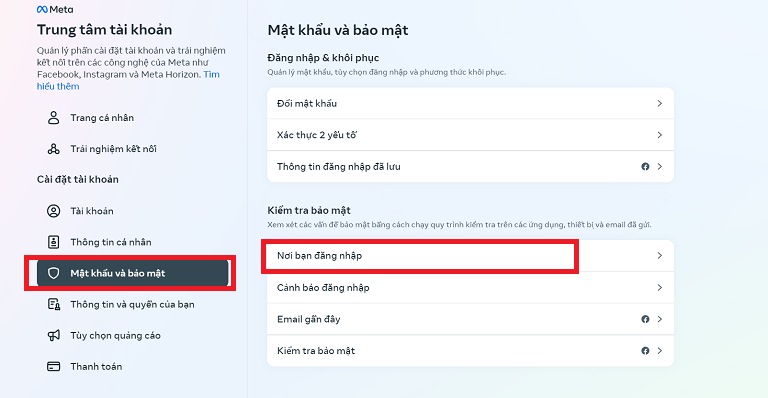Expand Xác thực 2 yếu tố chevron arrow
This screenshot has width=768, height=398.
click(x=660, y=135)
